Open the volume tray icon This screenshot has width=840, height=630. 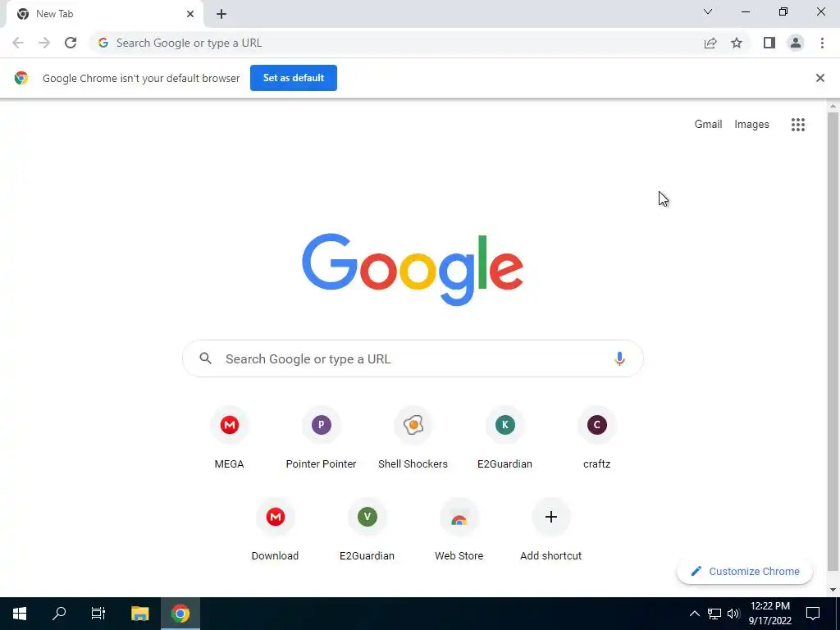pyautogui.click(x=733, y=614)
